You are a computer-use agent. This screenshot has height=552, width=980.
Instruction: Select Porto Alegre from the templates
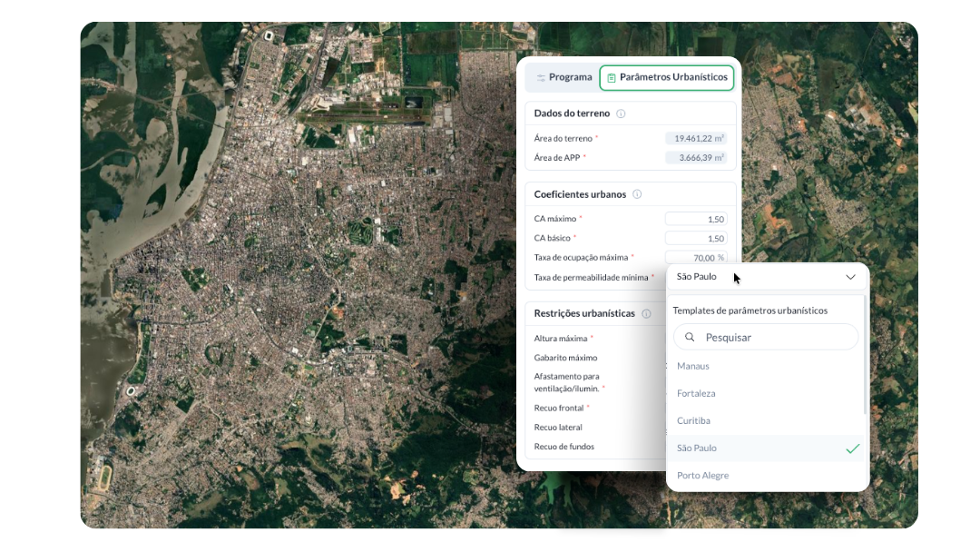pos(702,475)
